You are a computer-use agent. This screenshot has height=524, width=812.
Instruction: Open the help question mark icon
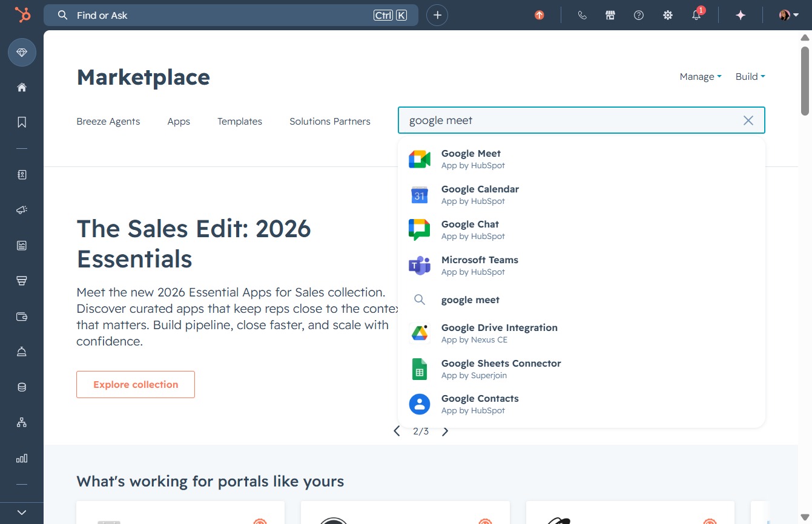pos(639,15)
